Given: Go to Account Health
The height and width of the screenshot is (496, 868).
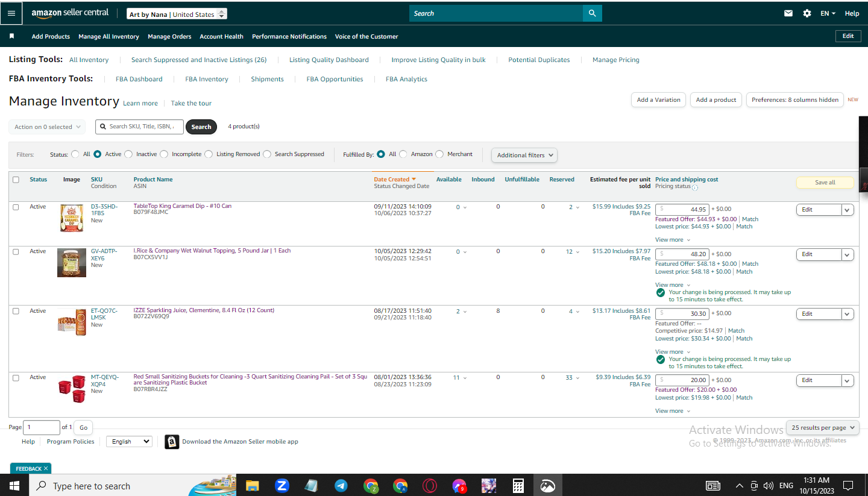Looking at the screenshot, I should [x=221, y=37].
